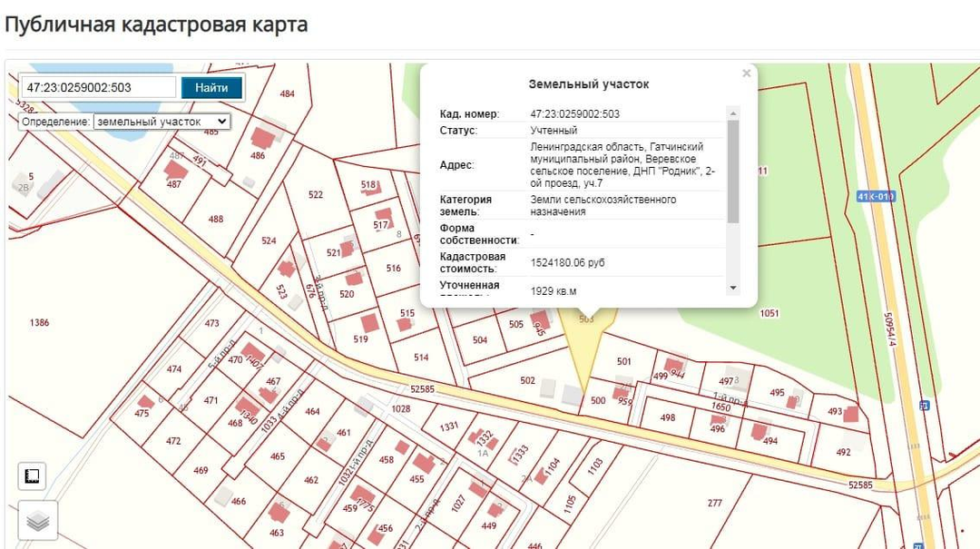
Task: Close the Земельный участок info popup
Action: tap(746, 74)
